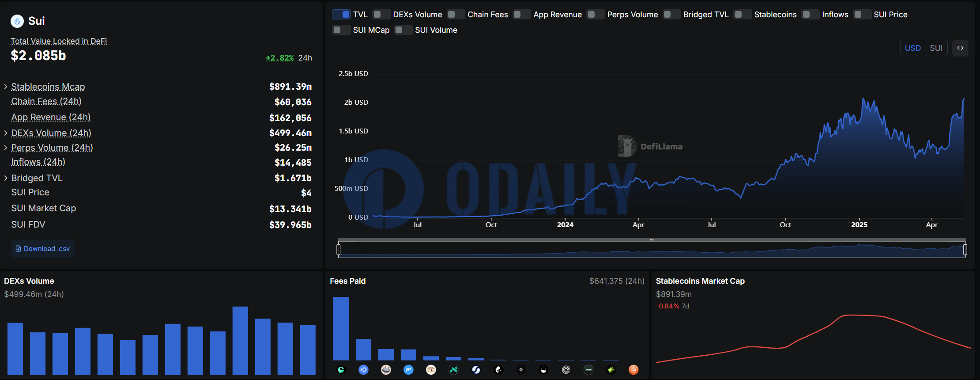Switch chart denomination to USD

913,48
